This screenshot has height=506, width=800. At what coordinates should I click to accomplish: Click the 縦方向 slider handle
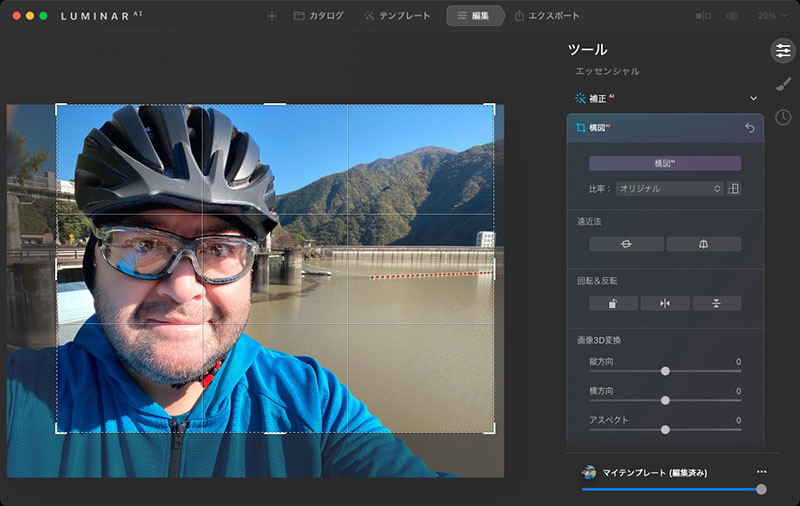(665, 371)
